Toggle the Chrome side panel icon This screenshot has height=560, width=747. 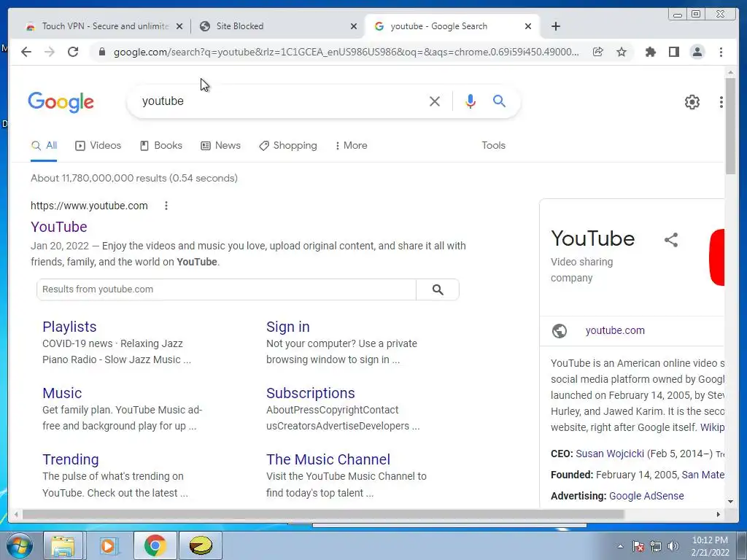(673, 52)
